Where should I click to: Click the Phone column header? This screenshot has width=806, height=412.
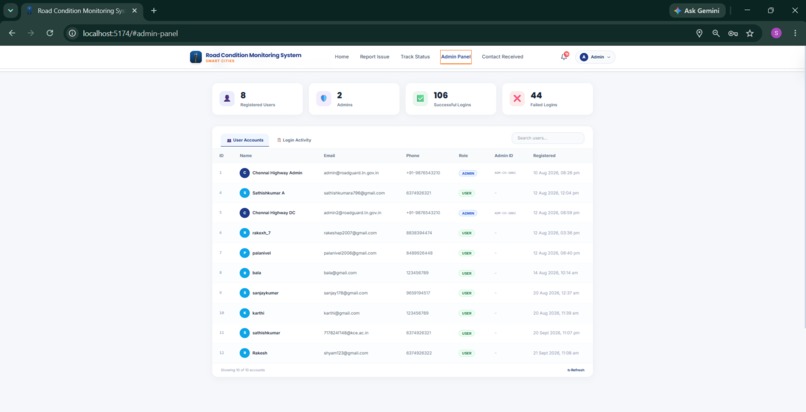click(x=413, y=156)
